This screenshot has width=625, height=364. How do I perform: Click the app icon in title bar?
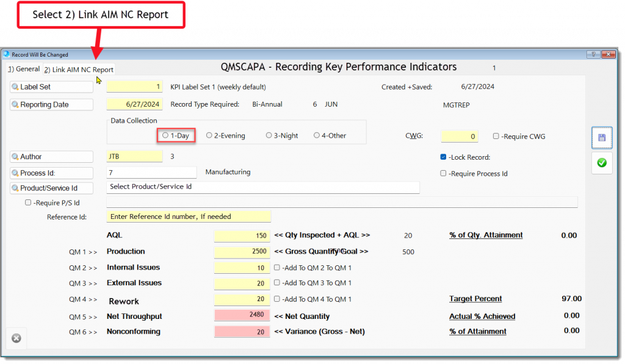tap(6, 54)
